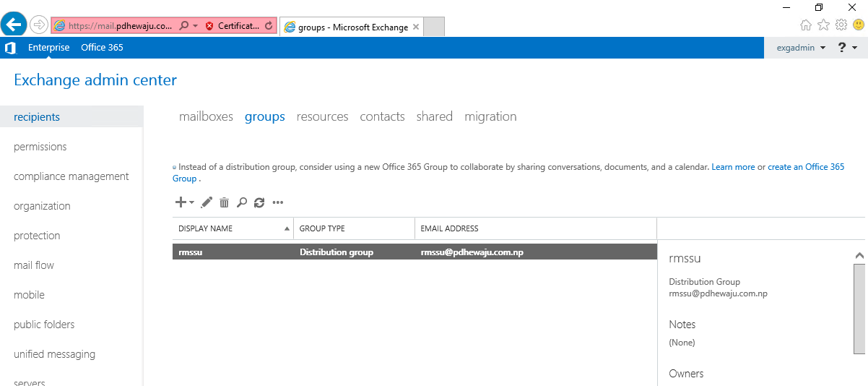868x386 pixels.
Task: Click the Edit pencil icon
Action: point(207,202)
